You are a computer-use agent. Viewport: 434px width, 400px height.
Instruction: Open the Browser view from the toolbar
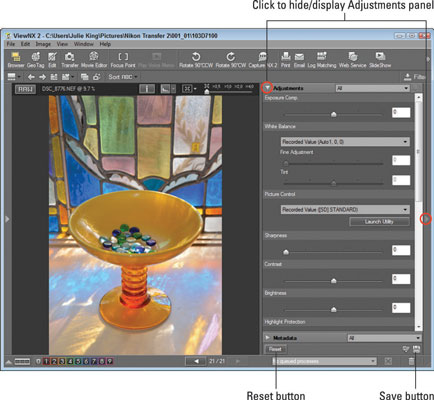16,60
